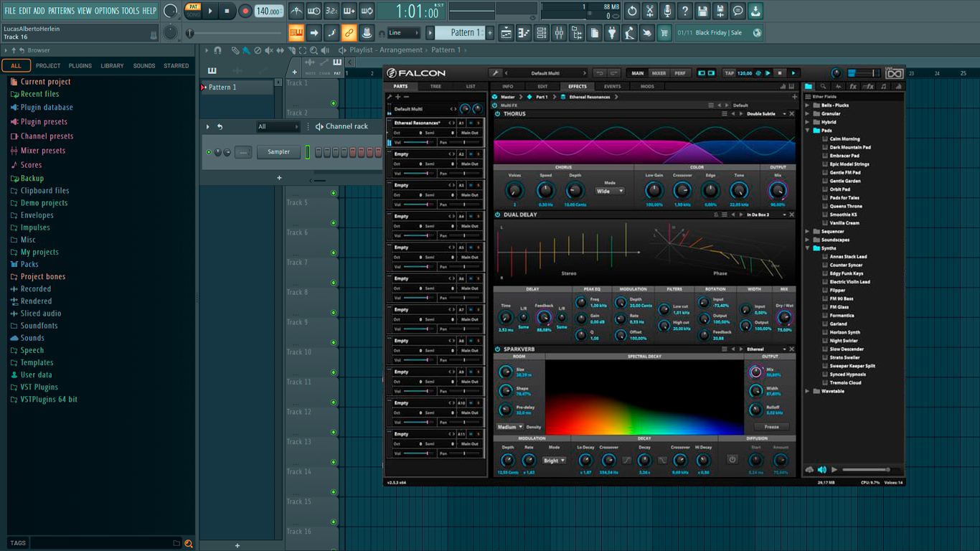Image resolution: width=980 pixels, height=551 pixels.
Task: Open the Plugin database browser folder
Action: click(47, 108)
